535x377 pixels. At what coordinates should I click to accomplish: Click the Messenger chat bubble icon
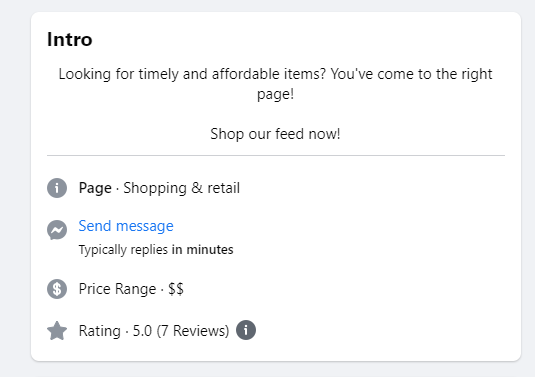[57, 230]
